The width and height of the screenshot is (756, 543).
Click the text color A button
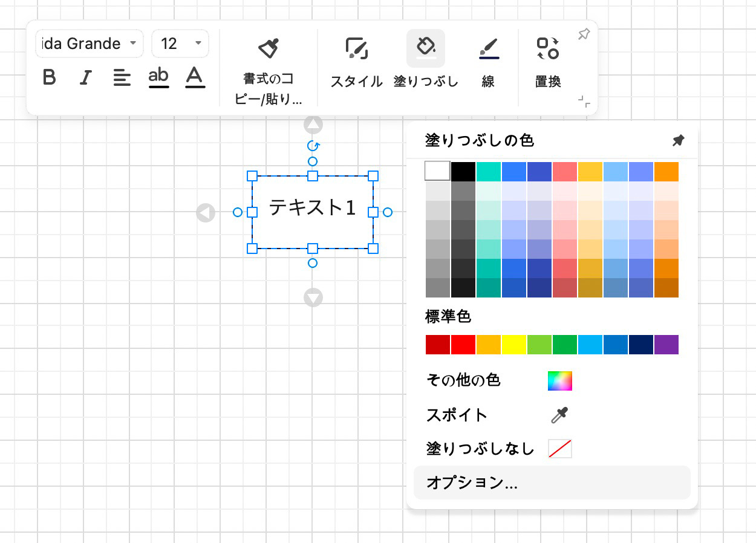pyautogui.click(x=195, y=77)
